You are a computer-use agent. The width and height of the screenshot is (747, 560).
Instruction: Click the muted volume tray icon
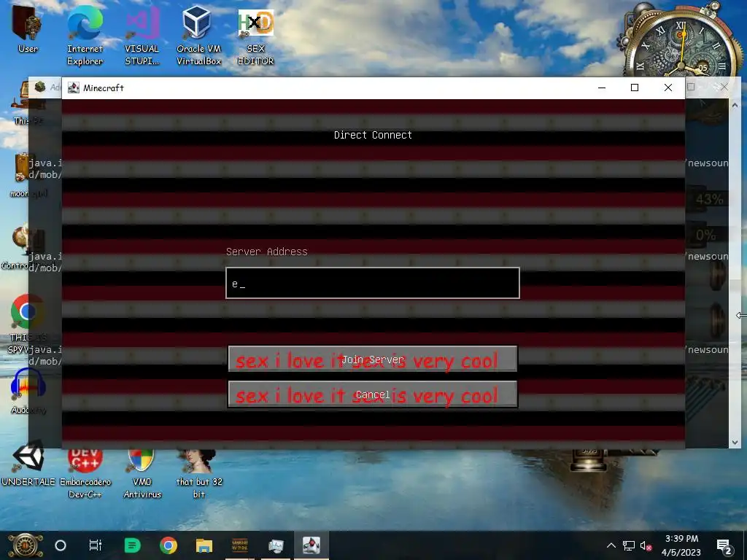pyautogui.click(x=646, y=545)
